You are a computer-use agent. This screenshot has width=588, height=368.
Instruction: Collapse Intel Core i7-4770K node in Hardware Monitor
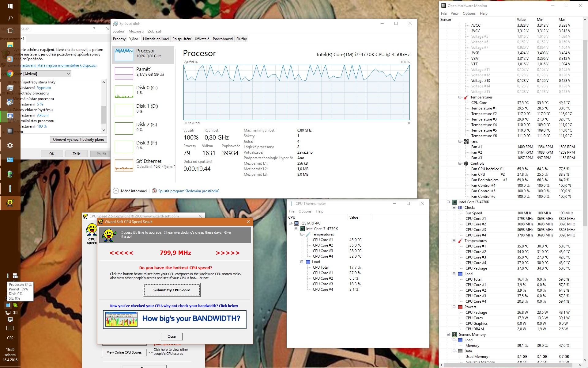[x=448, y=202]
